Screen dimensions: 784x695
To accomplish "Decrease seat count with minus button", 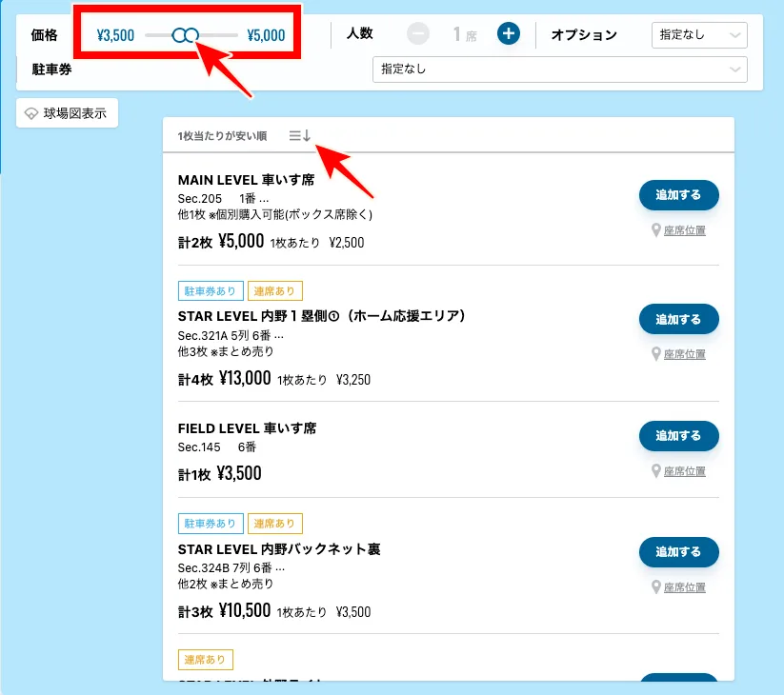I will coord(418,34).
